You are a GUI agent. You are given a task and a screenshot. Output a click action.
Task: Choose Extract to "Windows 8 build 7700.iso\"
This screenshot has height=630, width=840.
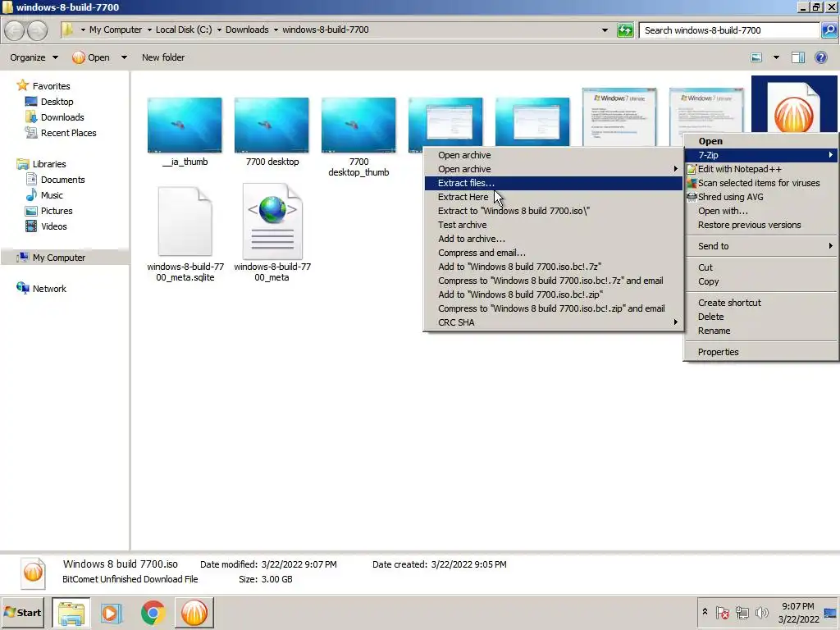(x=554, y=211)
